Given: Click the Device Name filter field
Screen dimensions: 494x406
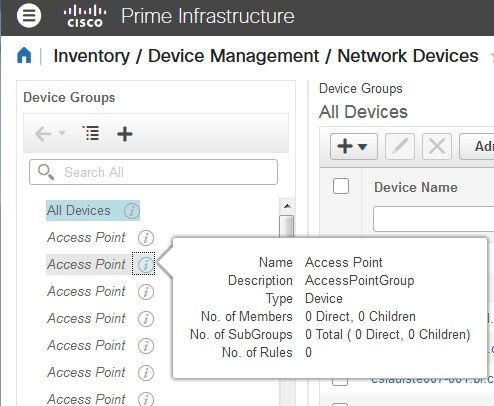Looking at the screenshot, I should 433,219.
